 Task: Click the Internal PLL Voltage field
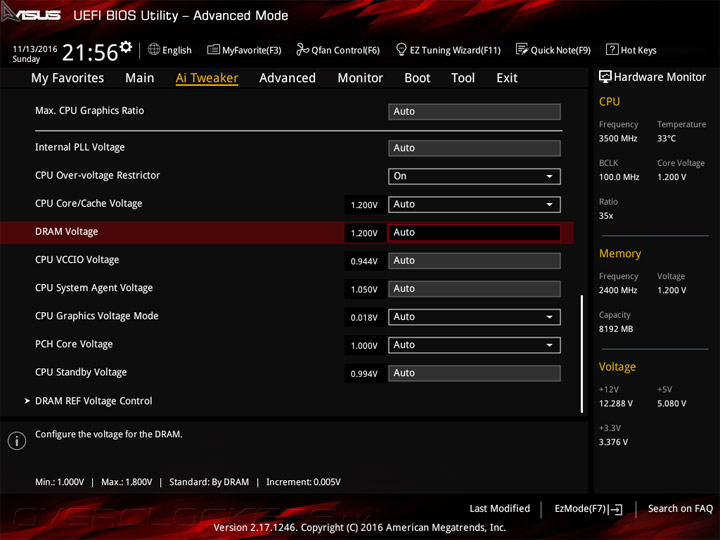[474, 148]
